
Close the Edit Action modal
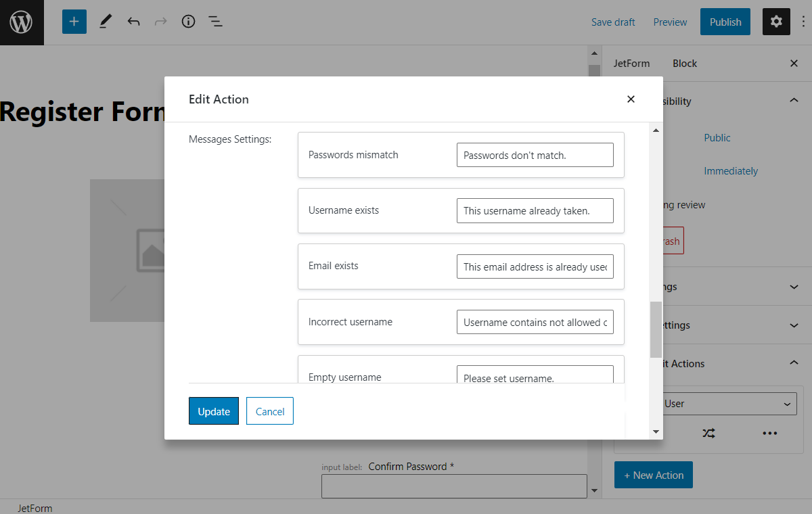(631, 99)
